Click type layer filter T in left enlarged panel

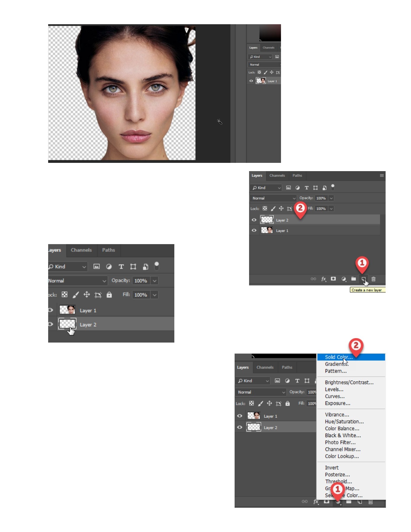tap(121, 267)
